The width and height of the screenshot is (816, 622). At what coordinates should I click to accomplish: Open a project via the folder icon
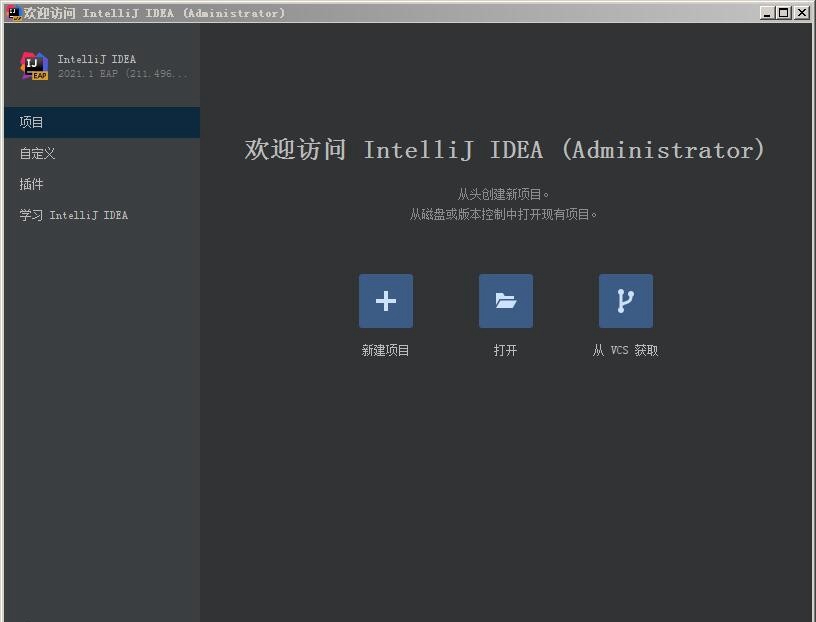click(x=506, y=301)
